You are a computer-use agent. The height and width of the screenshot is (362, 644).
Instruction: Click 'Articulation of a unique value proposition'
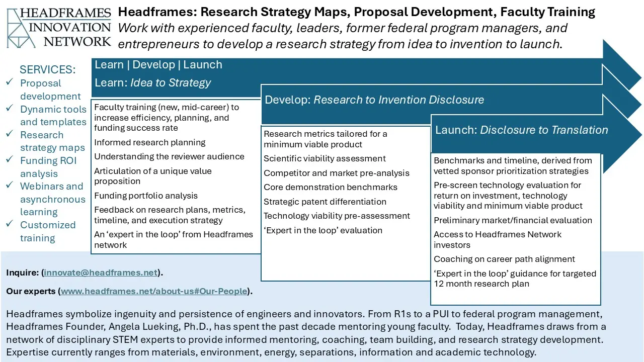153,176
